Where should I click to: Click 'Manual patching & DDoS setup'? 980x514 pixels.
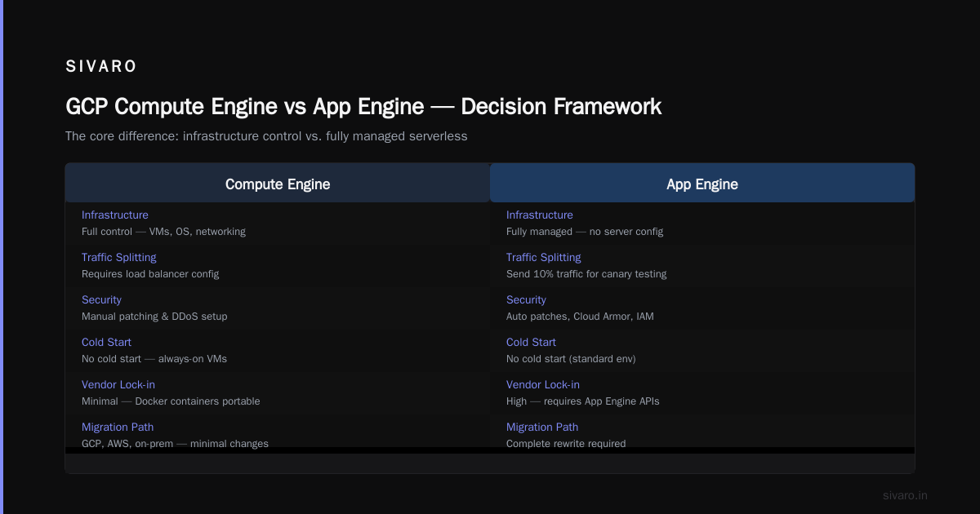[154, 317]
